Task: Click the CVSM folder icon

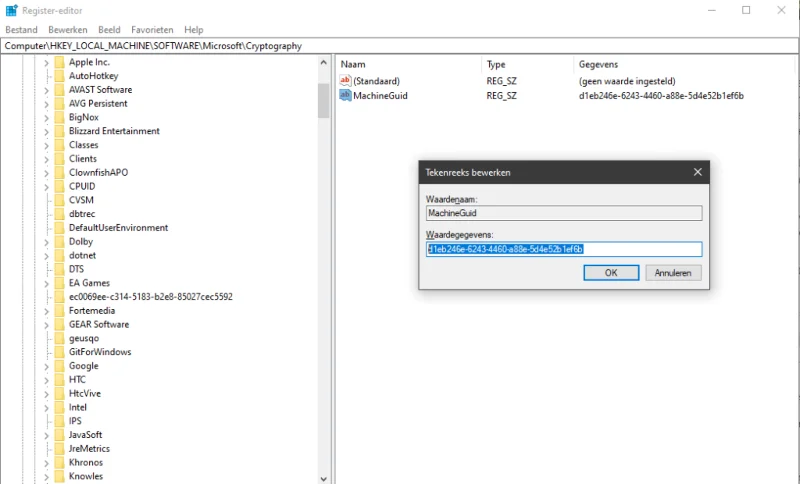Action: 60,200
